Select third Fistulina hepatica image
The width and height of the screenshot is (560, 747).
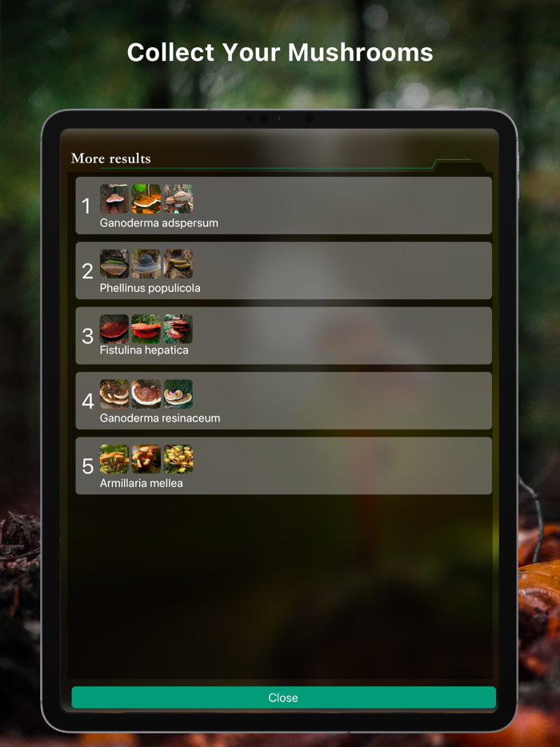(178, 329)
